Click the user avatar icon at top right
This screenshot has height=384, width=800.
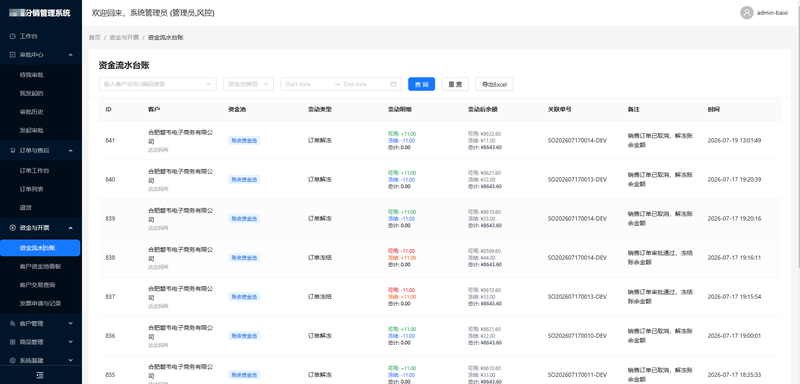747,13
